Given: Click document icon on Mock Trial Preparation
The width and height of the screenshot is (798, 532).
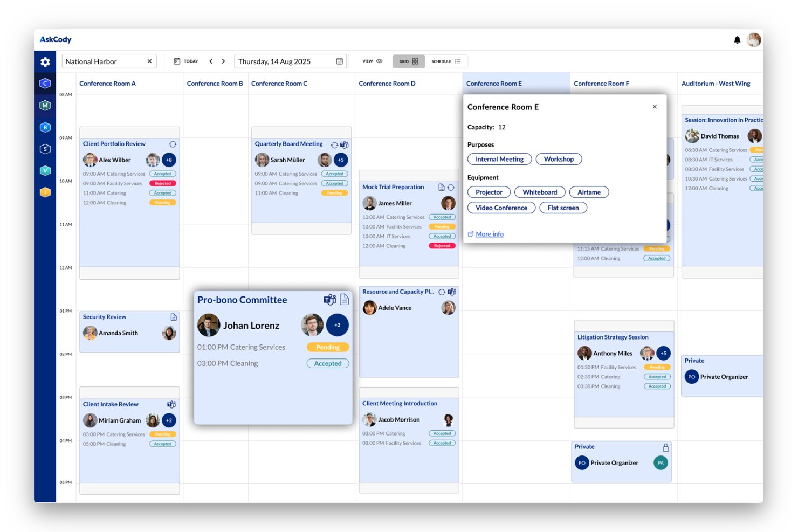Looking at the screenshot, I should click(x=442, y=188).
